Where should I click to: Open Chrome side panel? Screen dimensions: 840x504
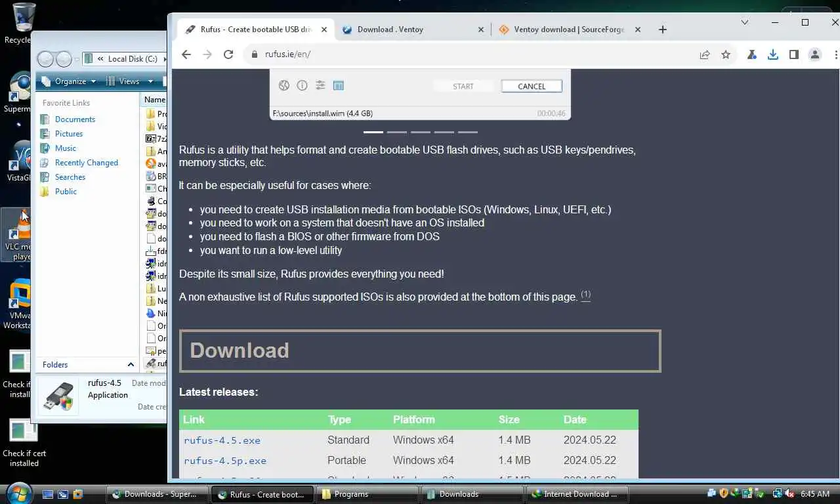click(x=794, y=54)
